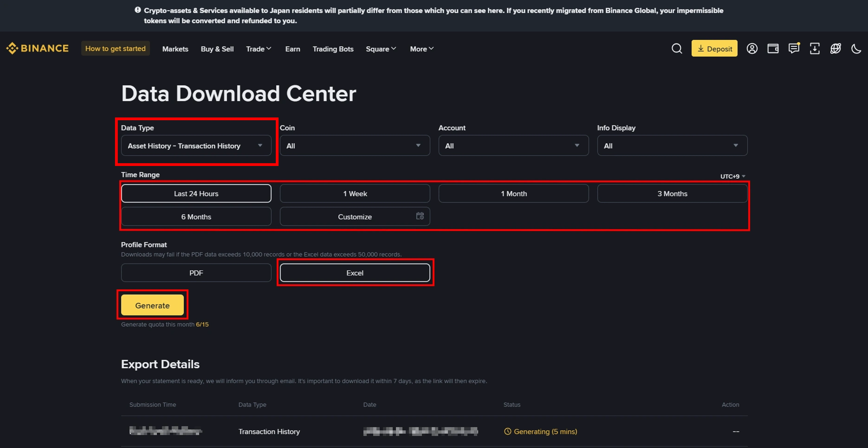Open the Earn page
The width and height of the screenshot is (868, 448).
pyautogui.click(x=293, y=49)
